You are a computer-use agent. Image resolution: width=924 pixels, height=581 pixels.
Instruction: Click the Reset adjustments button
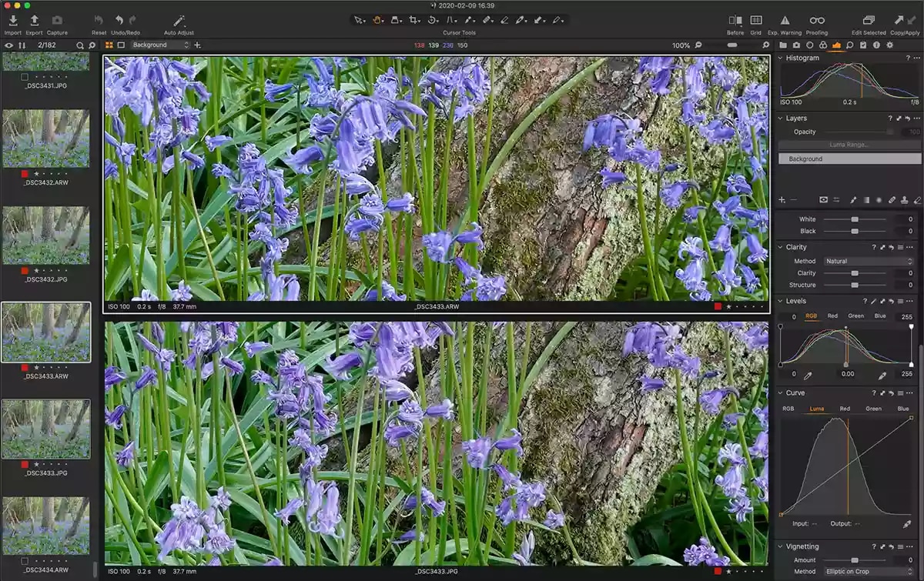(x=98, y=21)
